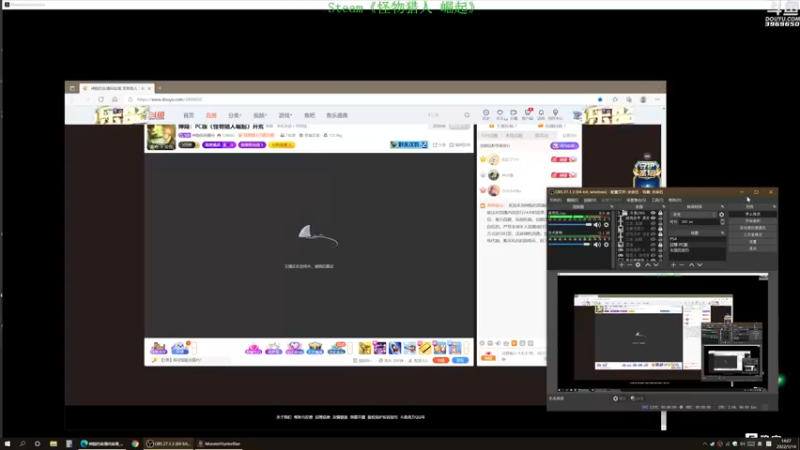800x450 pixels.
Task: Open the 游戏 dropdown in Douyu navigation
Action: point(285,115)
